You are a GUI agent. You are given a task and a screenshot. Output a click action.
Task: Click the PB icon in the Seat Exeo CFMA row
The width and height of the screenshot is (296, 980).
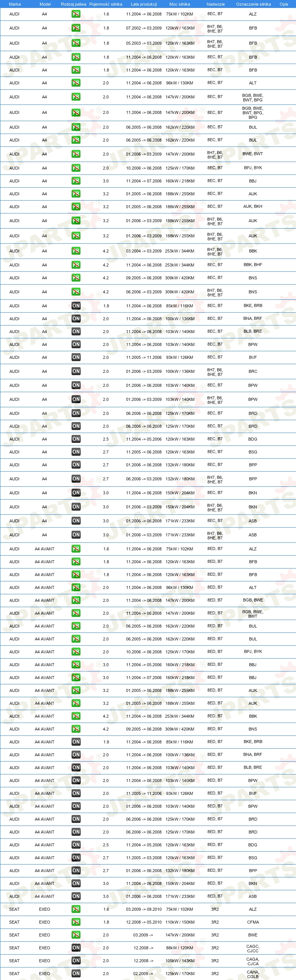(76, 922)
